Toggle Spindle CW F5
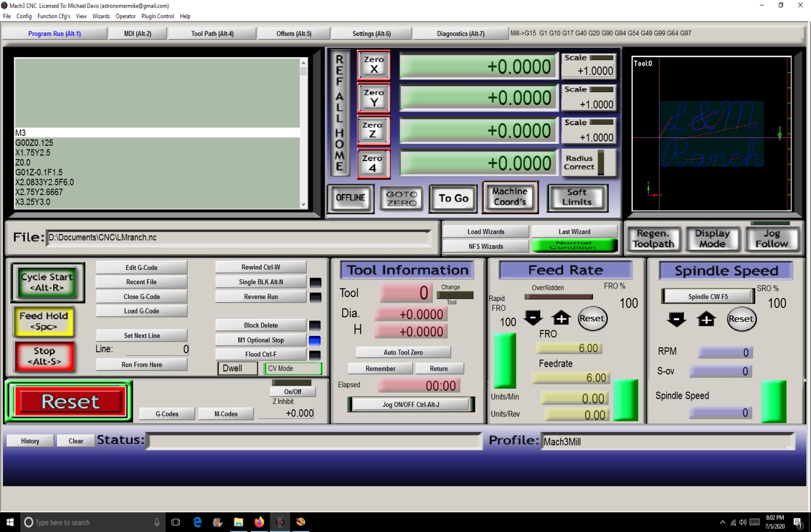811x532 pixels. tap(708, 296)
